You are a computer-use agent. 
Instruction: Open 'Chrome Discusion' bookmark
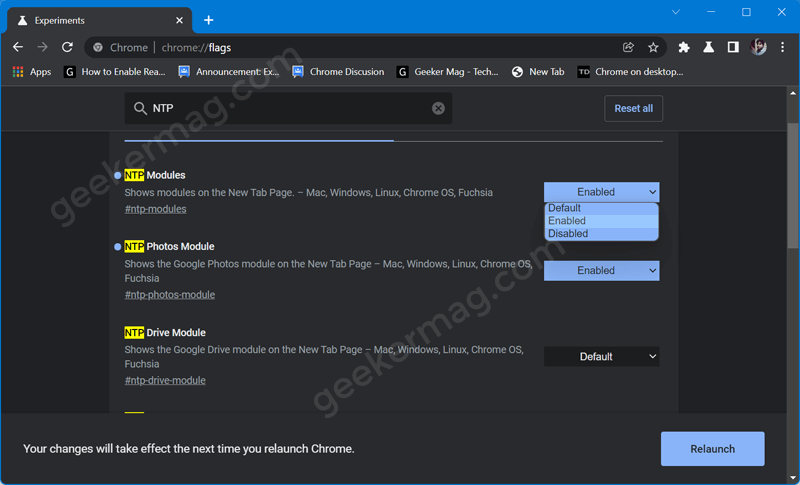coord(338,72)
